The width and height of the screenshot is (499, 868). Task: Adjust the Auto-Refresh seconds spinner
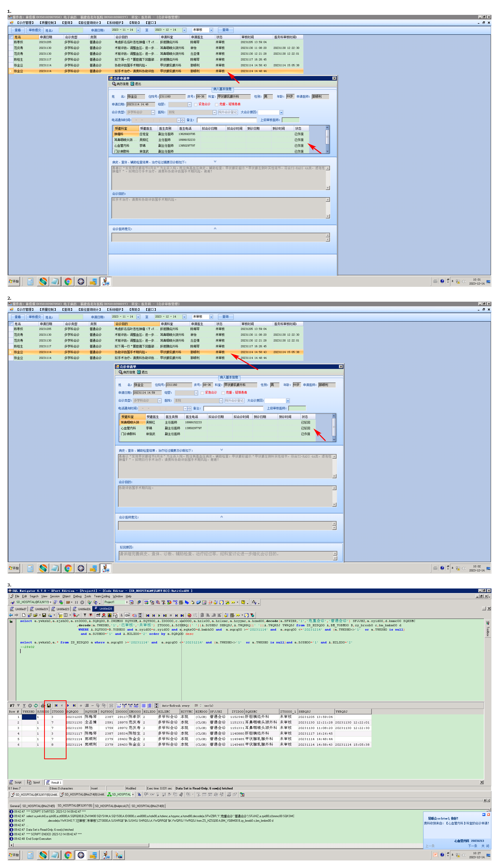click(x=201, y=706)
